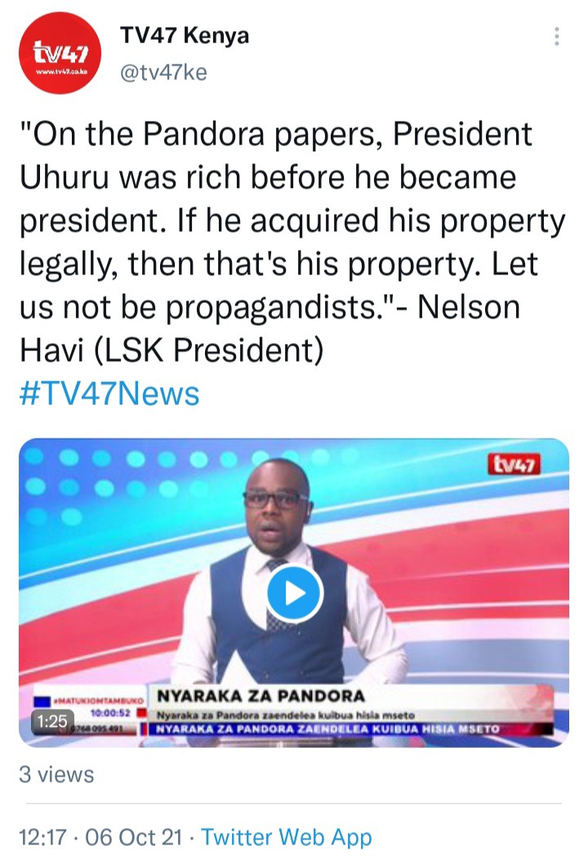This screenshot has height=868, width=588.
Task: Click the 10:00:52 clock in video overlay
Action: (110, 713)
